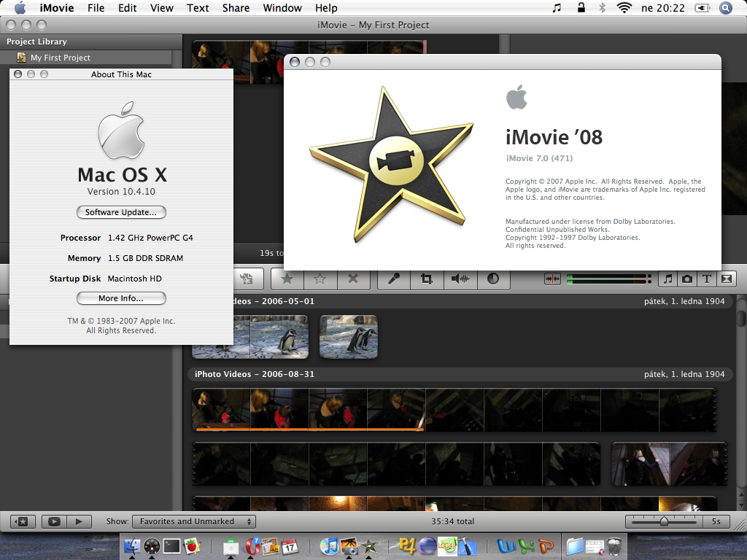Screen dimensions: 747x560
Task: Show the photos browser camera button
Action: tap(687, 279)
